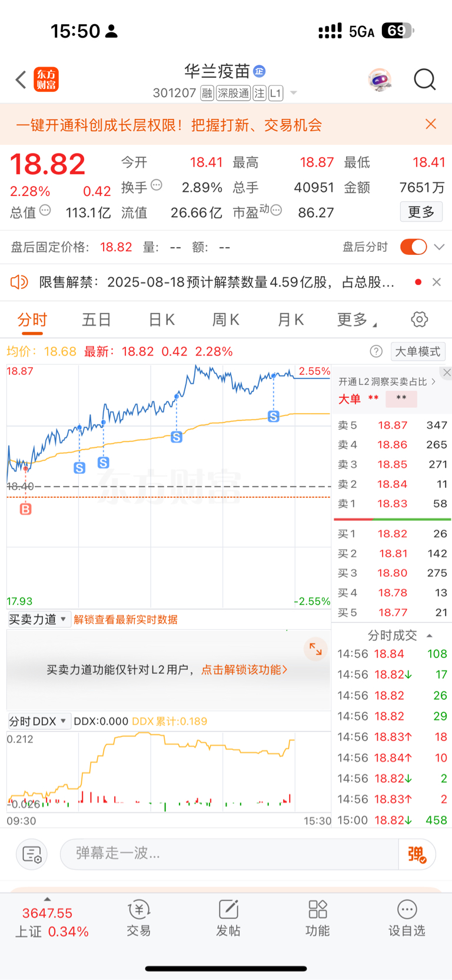The height and width of the screenshot is (980, 452).
Task: Open the 分时DDX indicator dropdown
Action: point(39,721)
